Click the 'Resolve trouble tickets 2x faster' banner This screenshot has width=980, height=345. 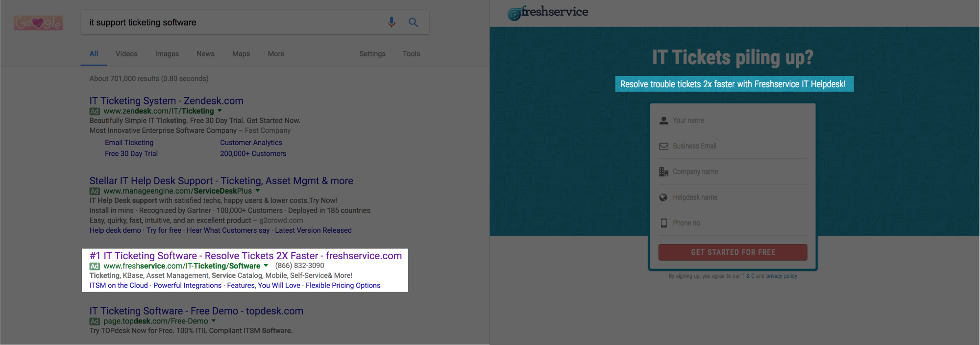click(x=735, y=84)
